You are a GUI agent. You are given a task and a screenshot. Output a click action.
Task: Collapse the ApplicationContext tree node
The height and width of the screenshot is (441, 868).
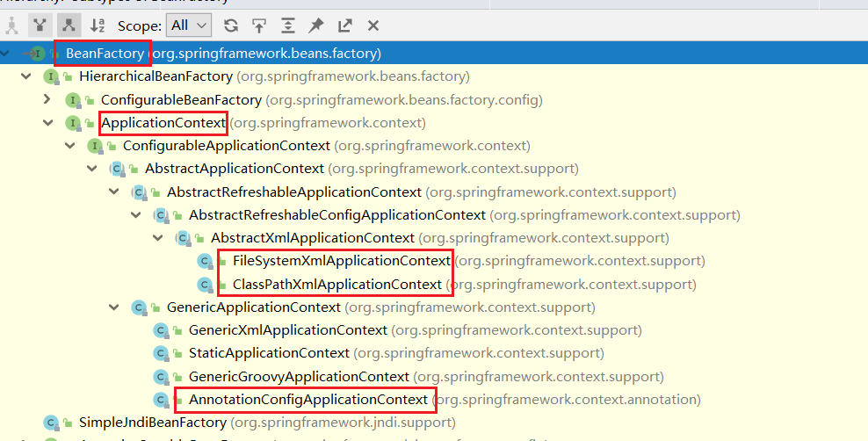pyautogui.click(x=47, y=123)
